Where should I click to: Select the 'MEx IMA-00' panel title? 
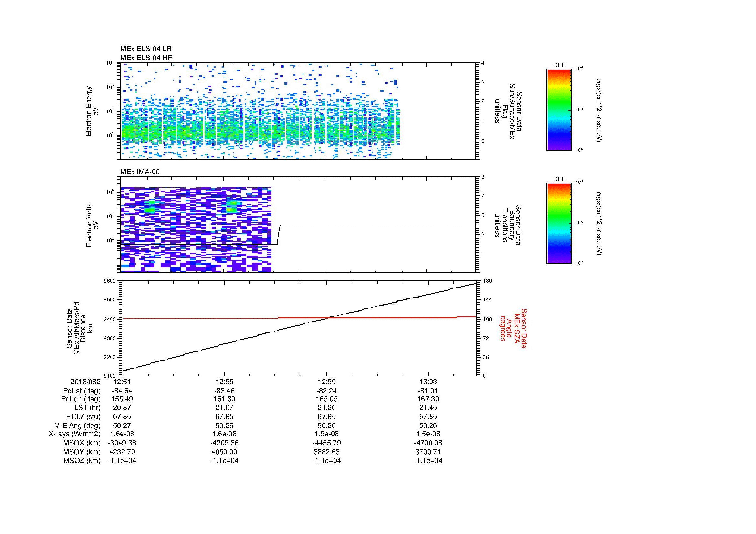tap(140, 172)
